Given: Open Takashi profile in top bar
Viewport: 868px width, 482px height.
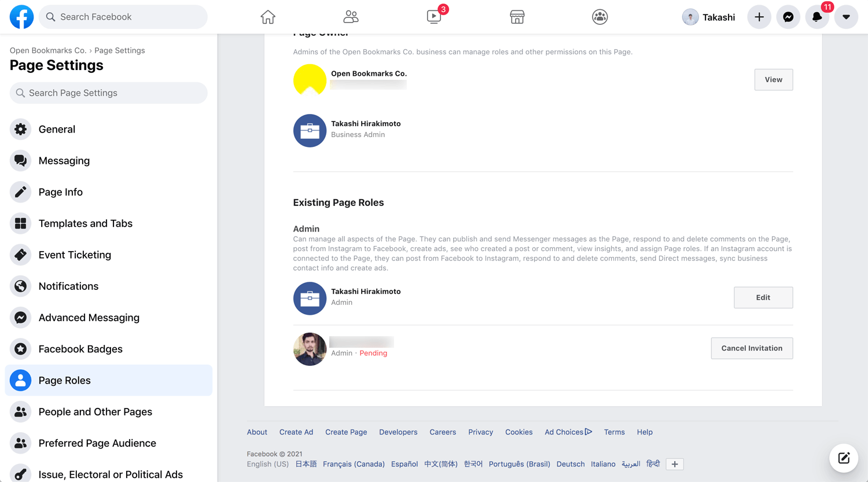Looking at the screenshot, I should 709,17.
